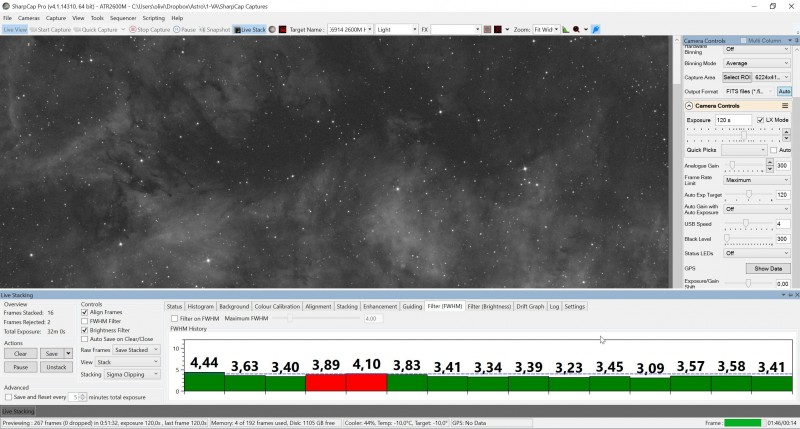This screenshot has height=429, width=800.
Task: Click the Unstack button
Action: coord(56,367)
